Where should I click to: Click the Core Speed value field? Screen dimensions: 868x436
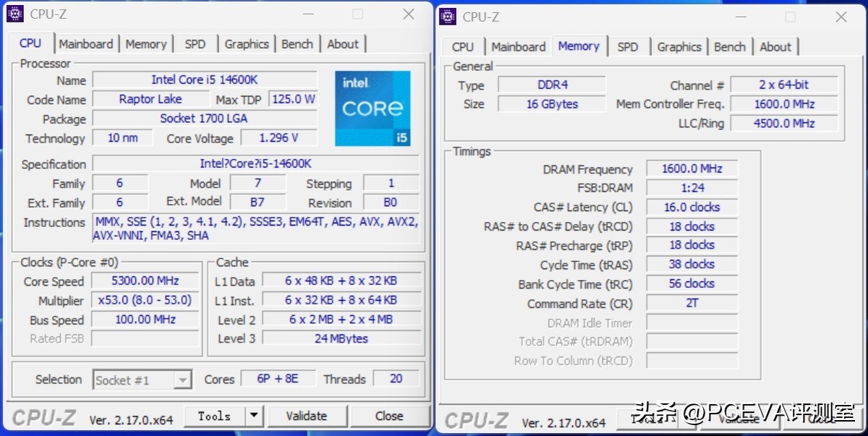[x=144, y=281]
